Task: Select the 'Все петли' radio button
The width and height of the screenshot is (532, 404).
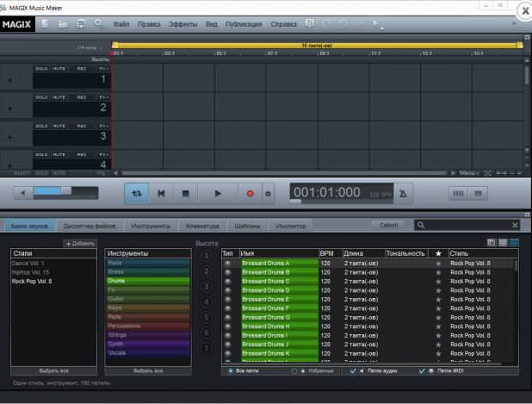Action: [231, 371]
